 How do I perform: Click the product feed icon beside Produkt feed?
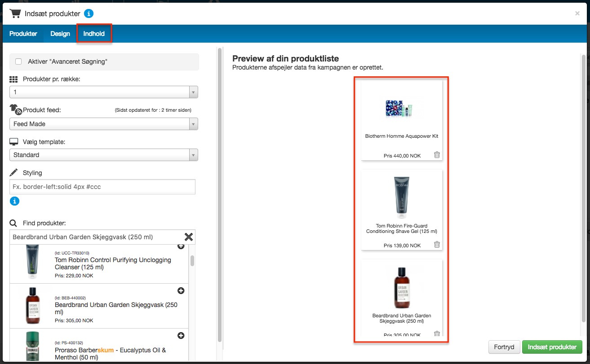[16, 109]
